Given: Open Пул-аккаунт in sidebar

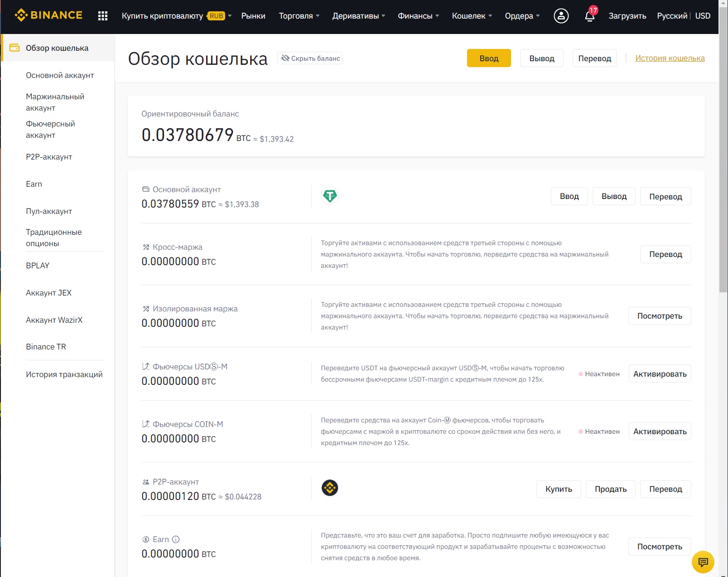Looking at the screenshot, I should click(x=49, y=211).
